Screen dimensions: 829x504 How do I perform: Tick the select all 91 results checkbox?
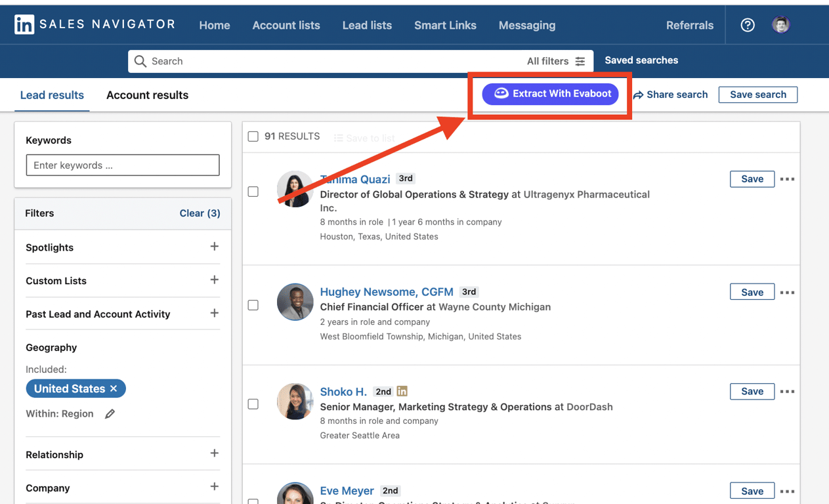coord(253,136)
